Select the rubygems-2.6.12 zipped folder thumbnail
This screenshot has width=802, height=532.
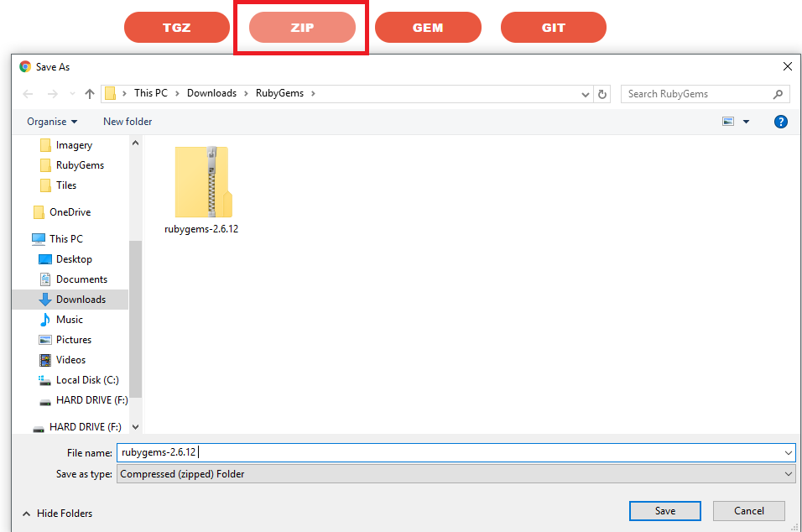coord(204,182)
